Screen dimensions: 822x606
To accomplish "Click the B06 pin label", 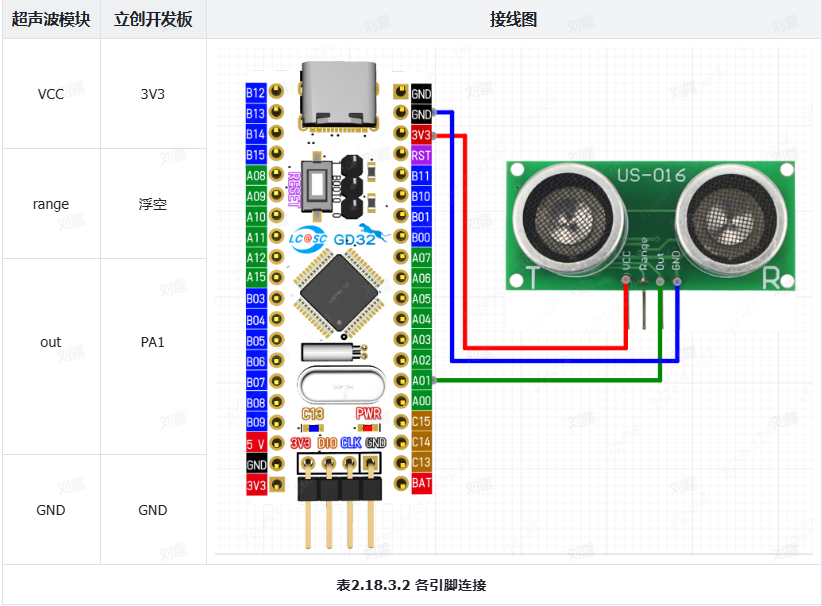I will click(x=256, y=361).
